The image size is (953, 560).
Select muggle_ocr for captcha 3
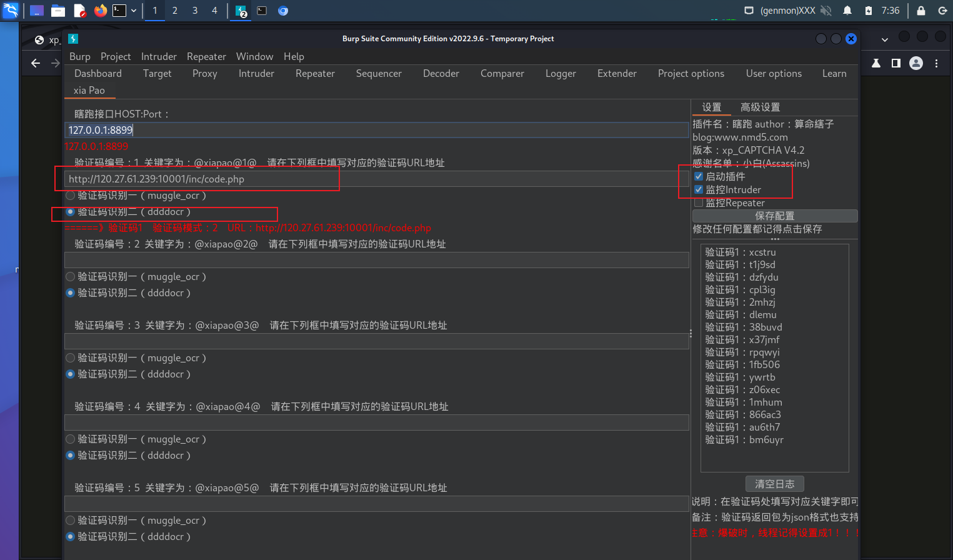point(71,358)
